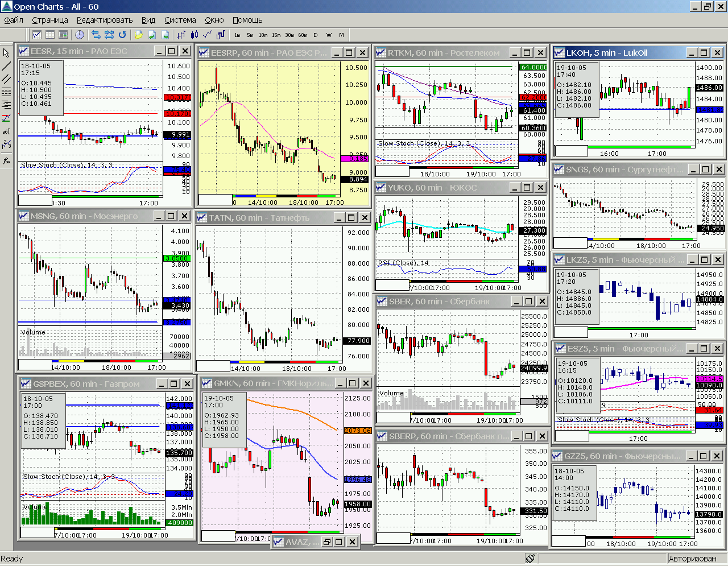Open the GMKN chart window system menu icon
Image resolution: width=728 pixels, height=566 pixels.
tap(207, 383)
